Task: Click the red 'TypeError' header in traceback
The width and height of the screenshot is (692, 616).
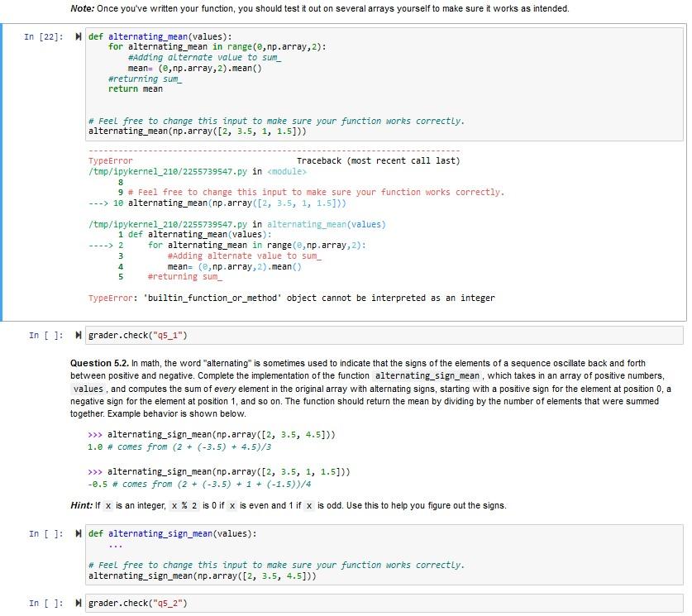Action: [x=110, y=161]
